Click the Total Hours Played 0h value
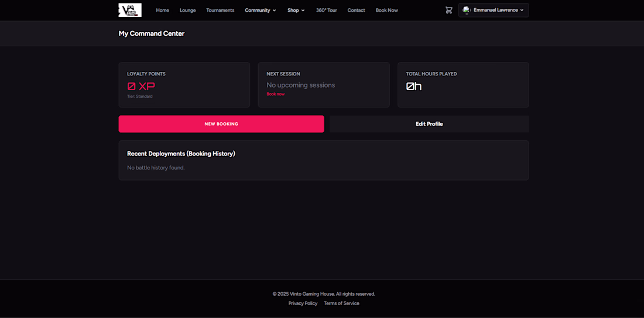Image resolution: width=644 pixels, height=318 pixels. 413,87
